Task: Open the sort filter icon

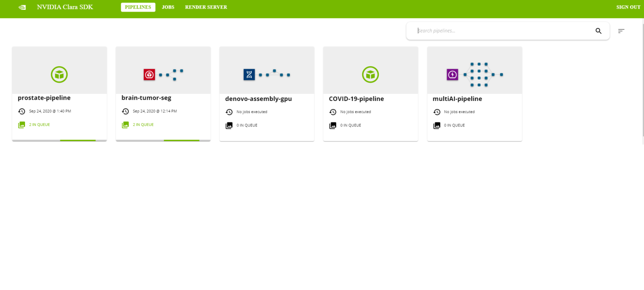Action: point(621,31)
